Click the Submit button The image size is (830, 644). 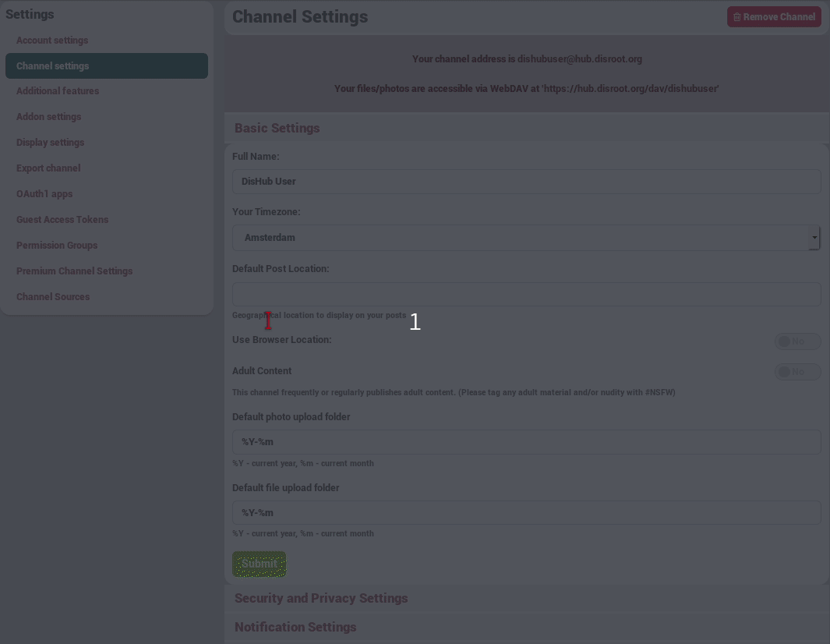click(x=259, y=563)
